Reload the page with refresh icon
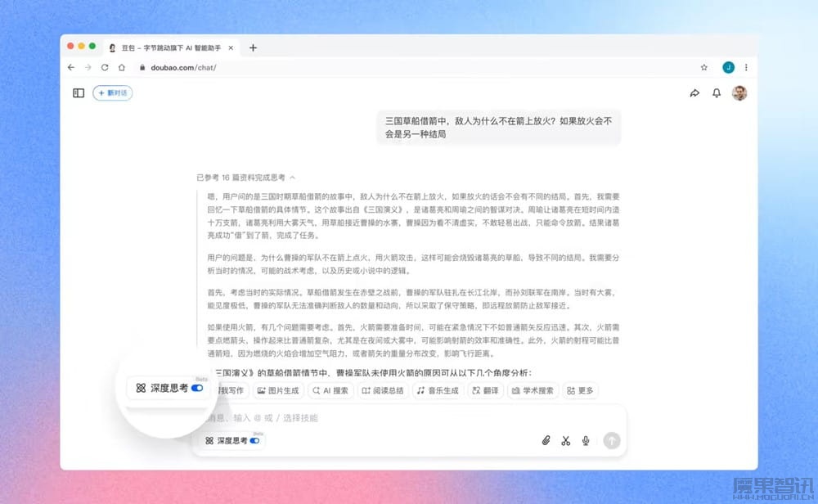Viewport: 818px width, 504px height. click(105, 67)
